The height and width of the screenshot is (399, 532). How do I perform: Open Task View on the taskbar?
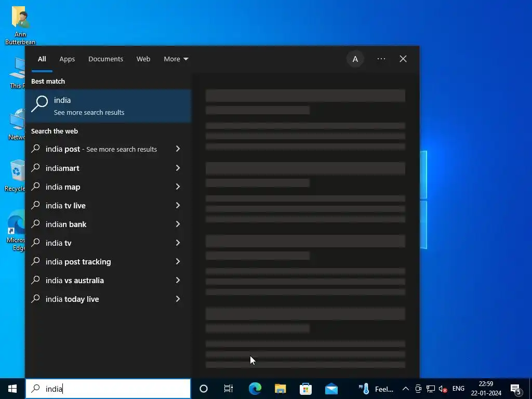(x=229, y=389)
